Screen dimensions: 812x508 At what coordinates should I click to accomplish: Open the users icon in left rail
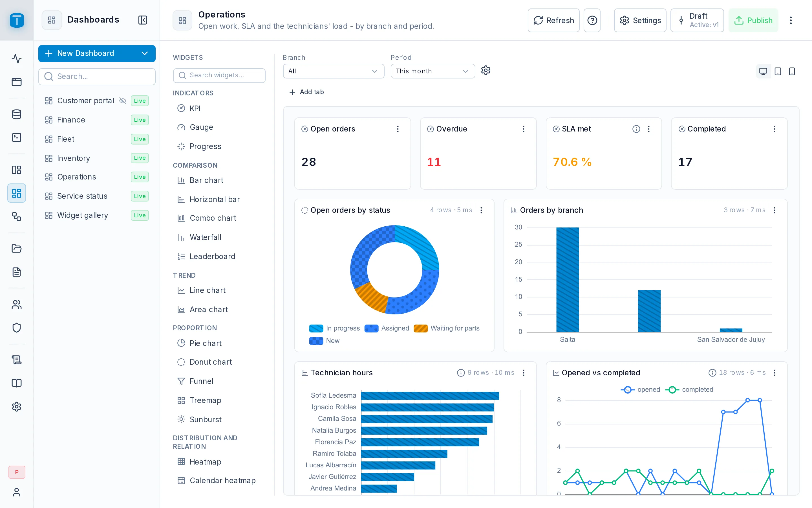[16, 305]
